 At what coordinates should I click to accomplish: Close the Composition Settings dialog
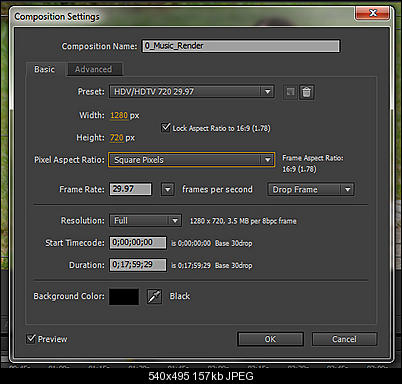(372, 13)
